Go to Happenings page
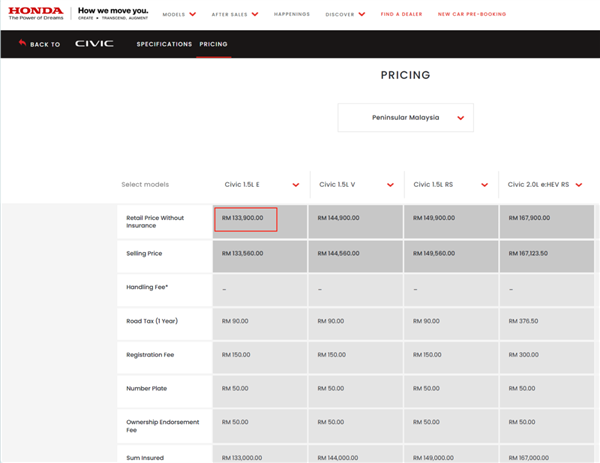 coord(291,14)
